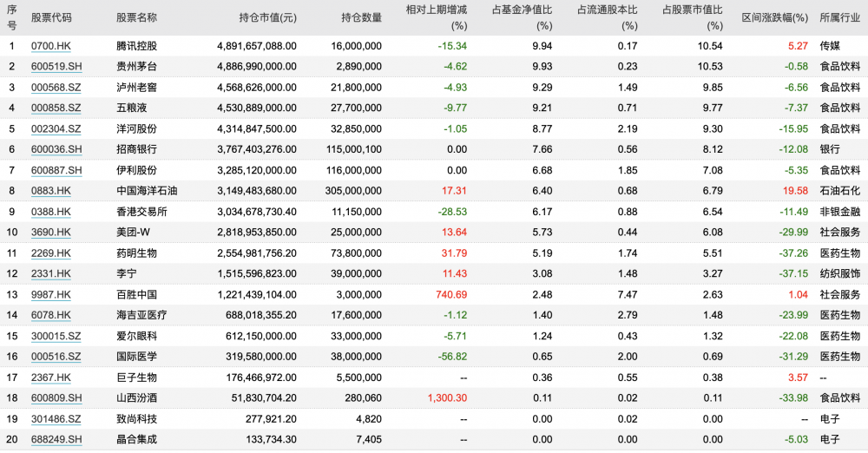Screen dimensions: 868x453
Task: Sort by 区间涨跌幅(%) column header
Action: click(775, 17)
